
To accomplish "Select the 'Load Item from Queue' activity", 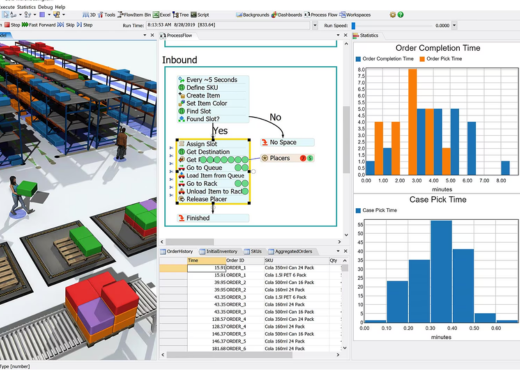I will [x=213, y=175].
